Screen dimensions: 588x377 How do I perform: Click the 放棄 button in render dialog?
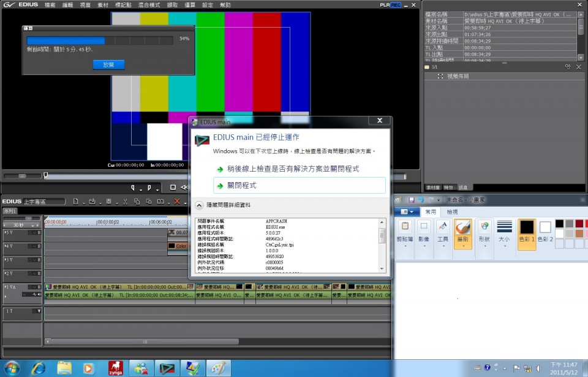(x=108, y=64)
